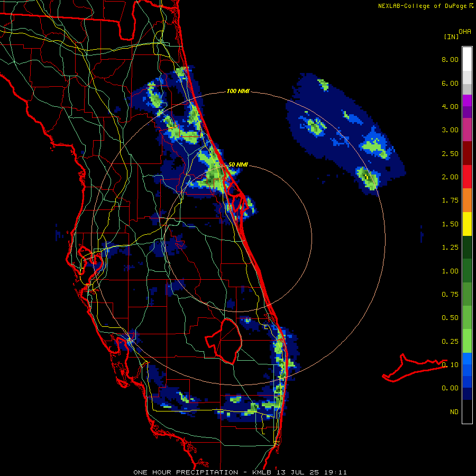Click the 8.00 legend value
476x476 pixels.
pyautogui.click(x=450, y=59)
